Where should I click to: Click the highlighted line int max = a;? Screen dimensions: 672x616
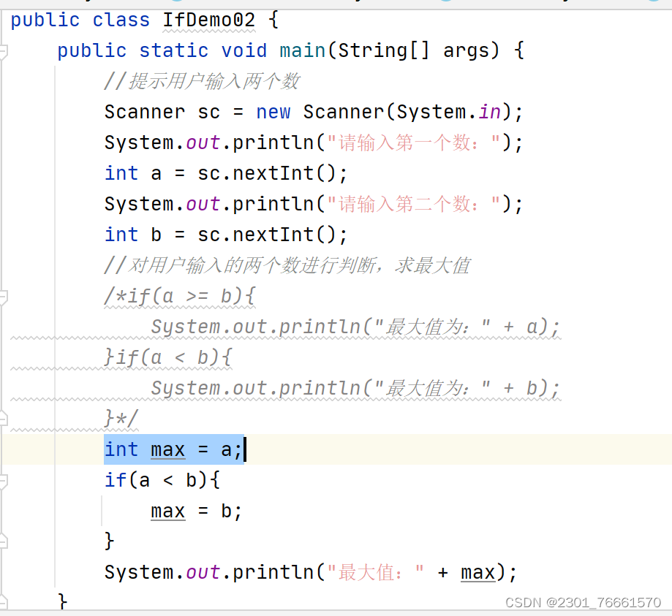173,449
